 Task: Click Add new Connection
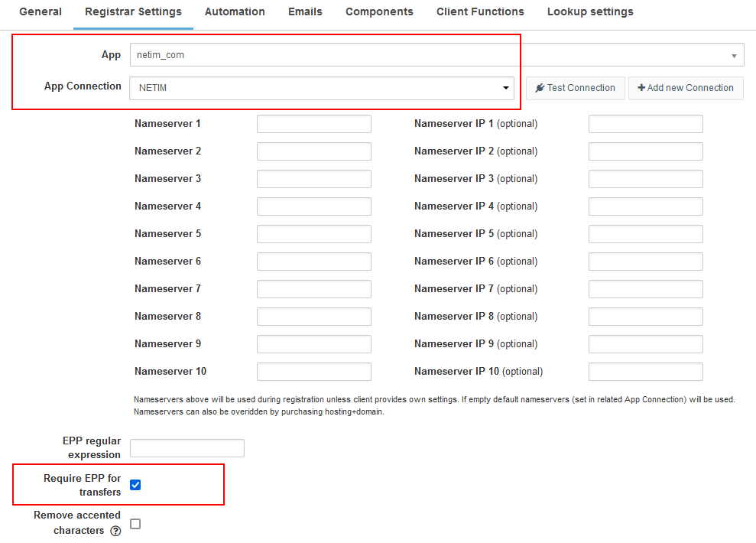[686, 88]
